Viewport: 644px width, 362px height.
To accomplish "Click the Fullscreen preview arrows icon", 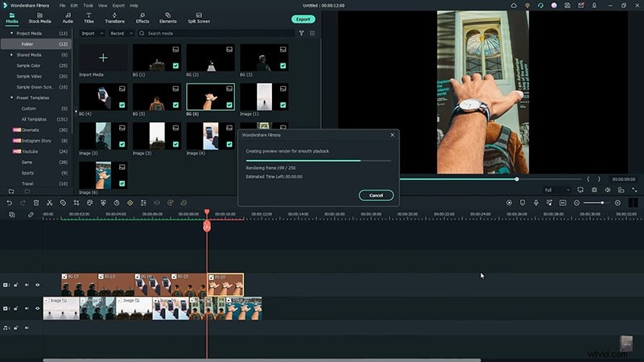I will pos(634,190).
